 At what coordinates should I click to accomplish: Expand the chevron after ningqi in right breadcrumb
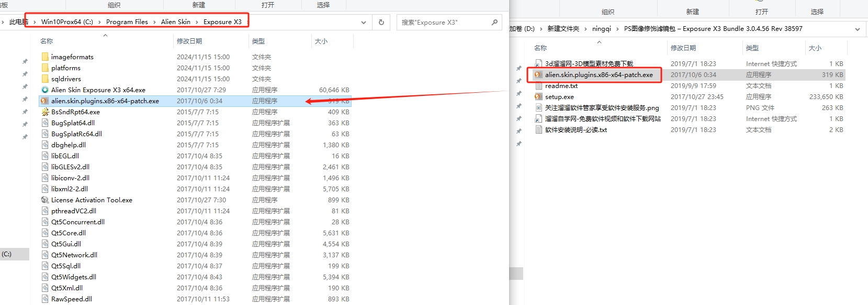(x=617, y=29)
